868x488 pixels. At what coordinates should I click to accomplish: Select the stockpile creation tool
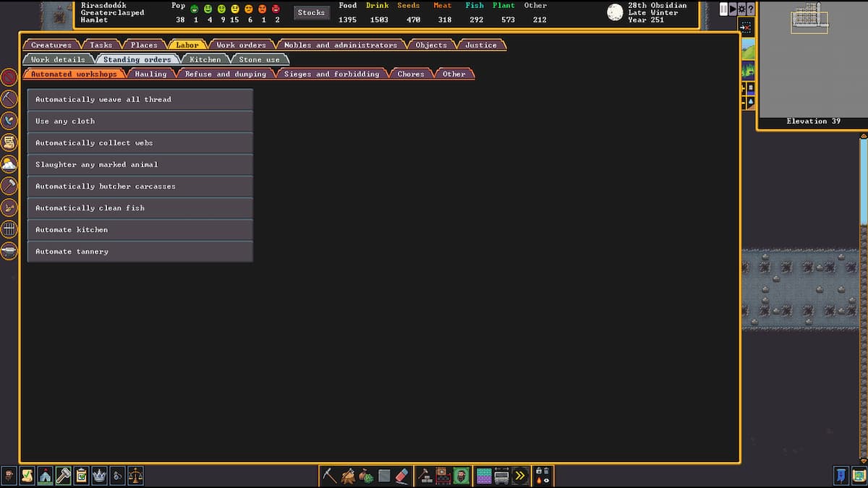pos(483,475)
